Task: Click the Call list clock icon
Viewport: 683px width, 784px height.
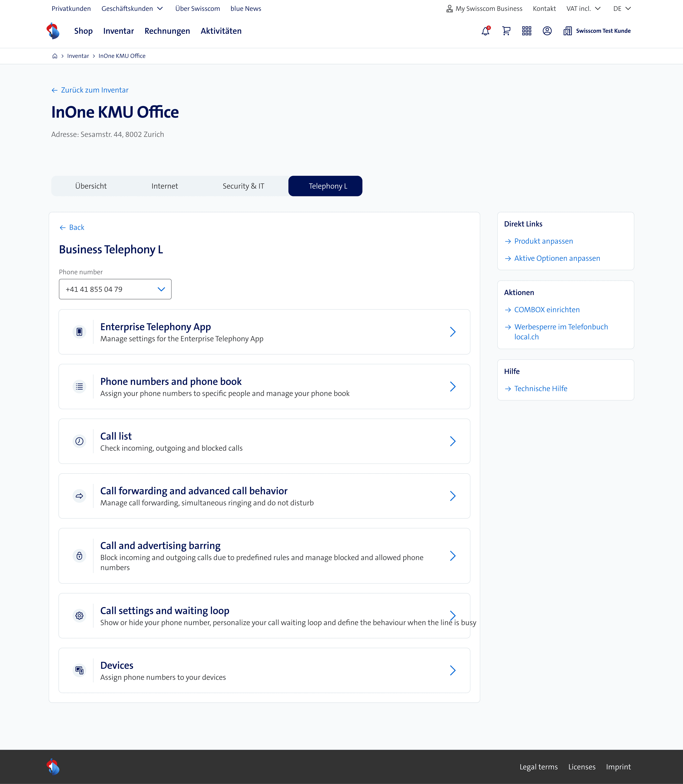Action: [x=79, y=441]
